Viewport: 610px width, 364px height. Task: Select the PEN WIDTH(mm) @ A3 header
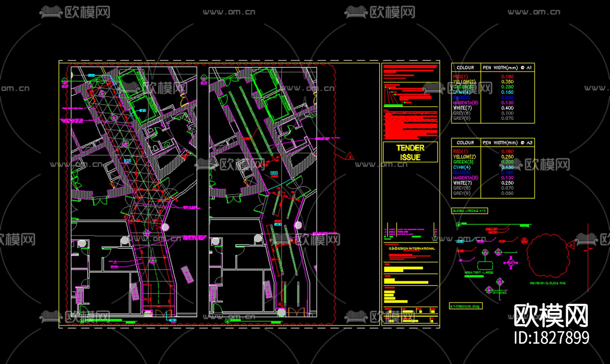click(x=508, y=143)
